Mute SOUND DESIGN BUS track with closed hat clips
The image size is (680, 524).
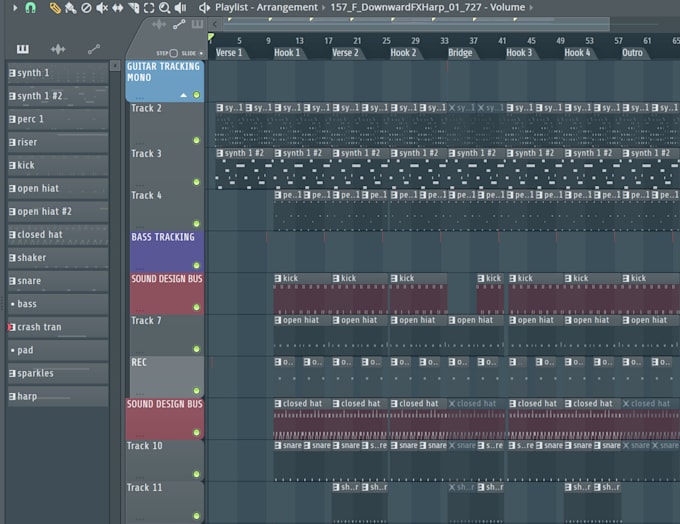point(196,432)
